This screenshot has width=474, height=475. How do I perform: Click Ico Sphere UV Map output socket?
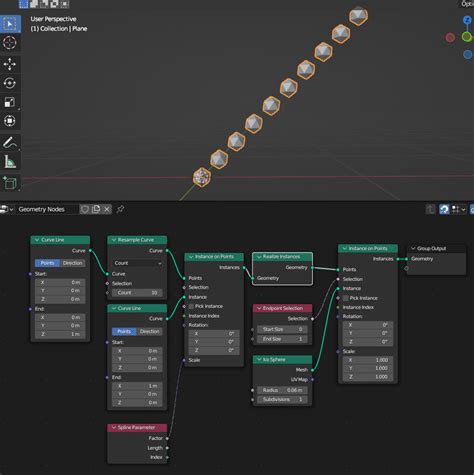(x=312, y=379)
